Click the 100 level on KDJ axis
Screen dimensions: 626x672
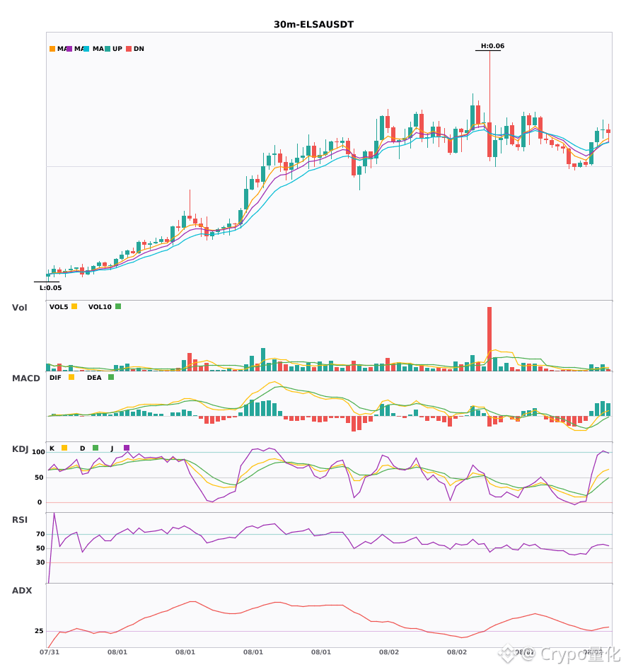point(38,452)
